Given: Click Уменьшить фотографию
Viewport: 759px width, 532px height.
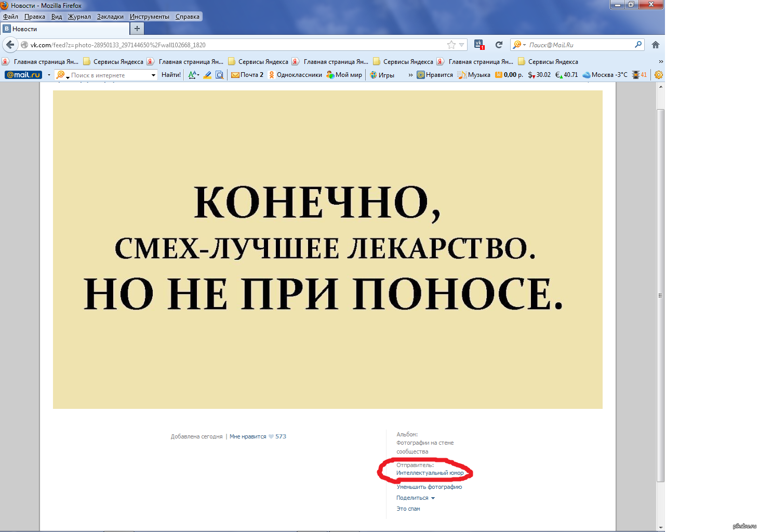Looking at the screenshot, I should point(429,487).
